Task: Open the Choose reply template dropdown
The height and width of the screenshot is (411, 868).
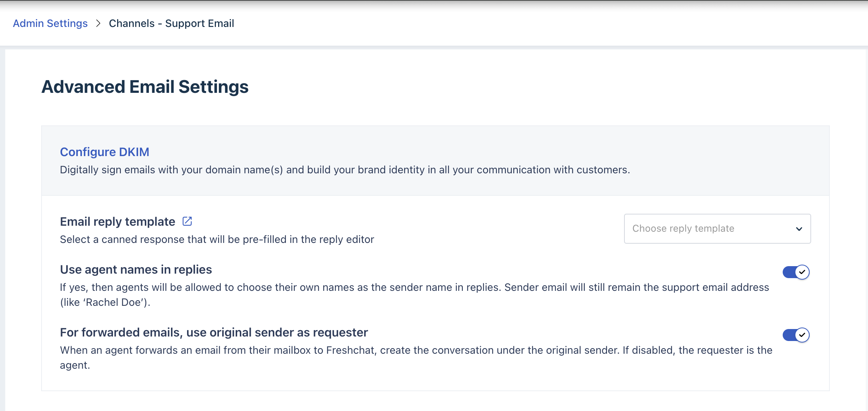Action: [x=717, y=229]
